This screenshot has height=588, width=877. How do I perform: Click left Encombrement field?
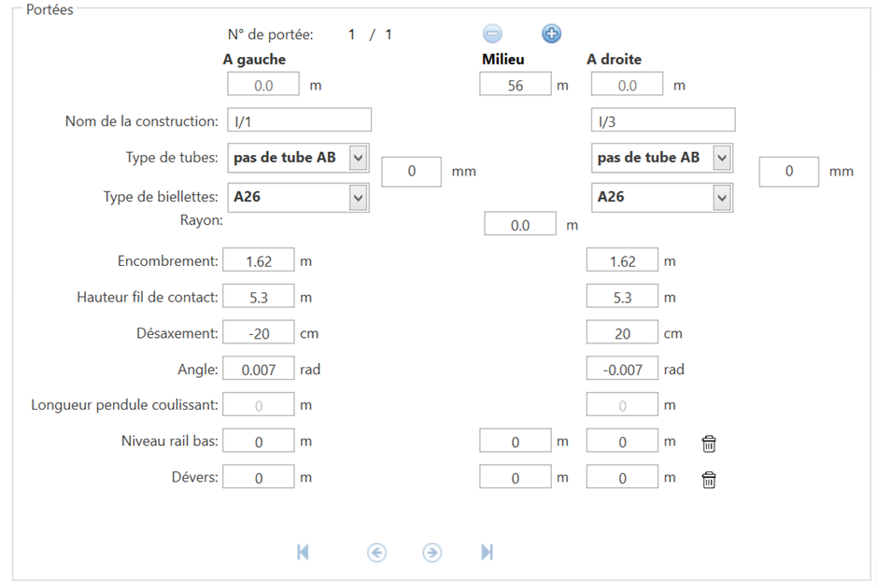(x=260, y=261)
